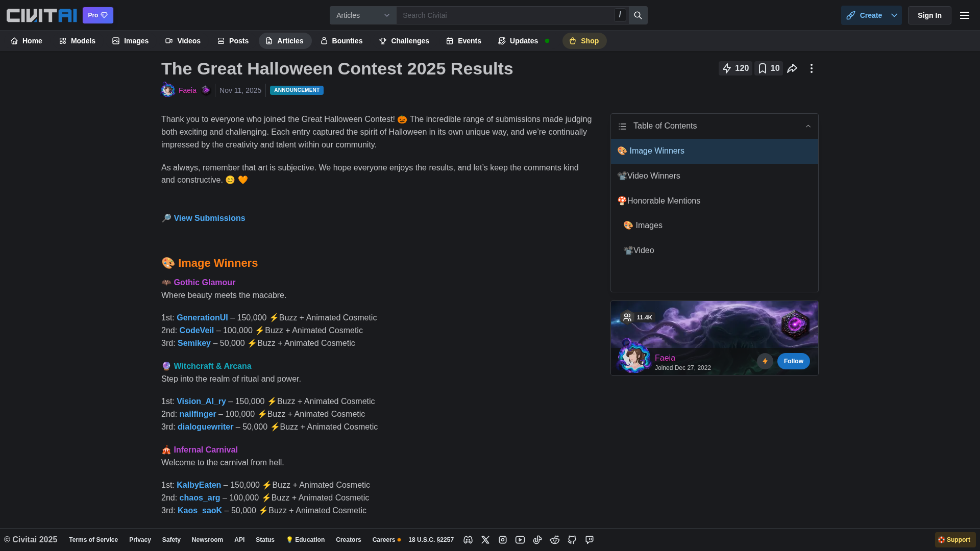The width and height of the screenshot is (980, 551).
Task: Open the View Submissions link
Action: (x=209, y=218)
